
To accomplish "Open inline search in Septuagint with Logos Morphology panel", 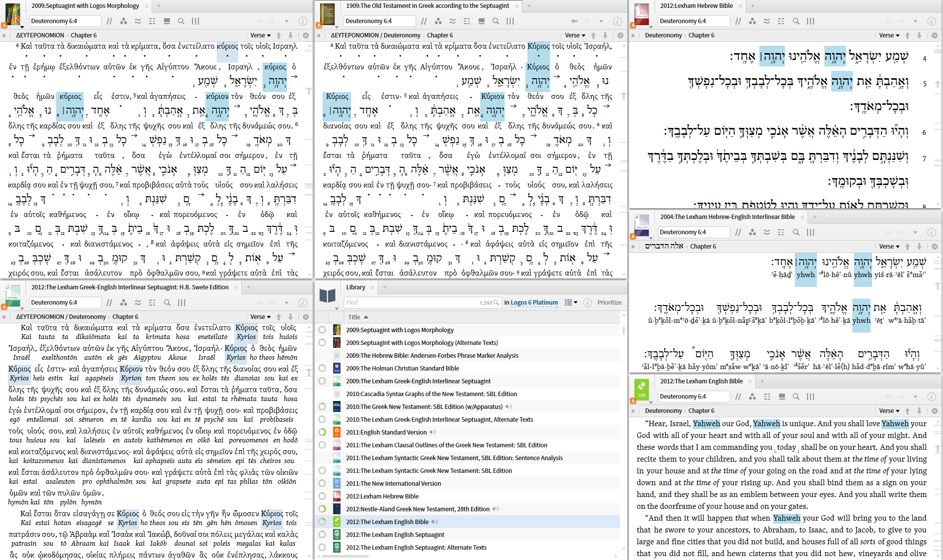I will tap(181, 21).
